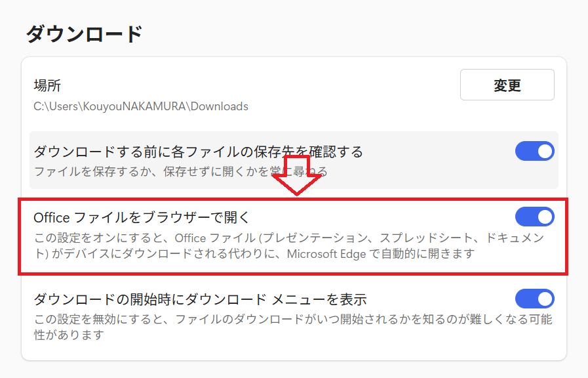
Task: Click the 変更 button for download location
Action: pyautogui.click(x=507, y=85)
